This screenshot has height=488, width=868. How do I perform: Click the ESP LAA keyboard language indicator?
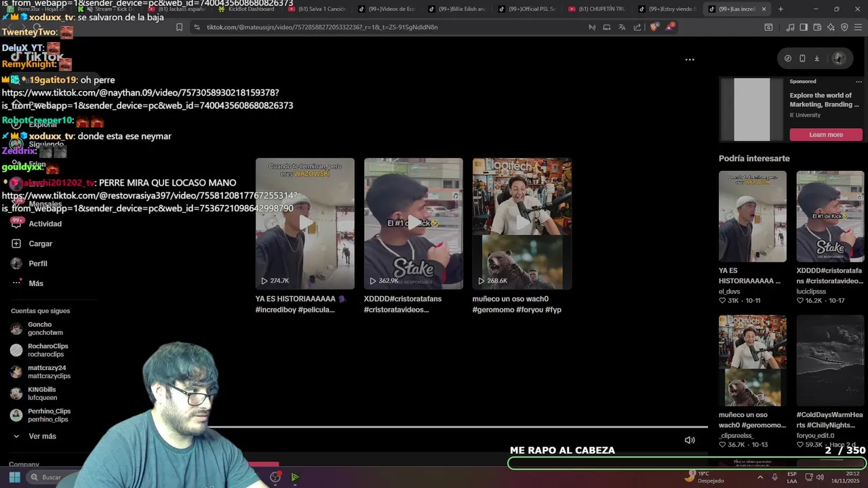792,477
